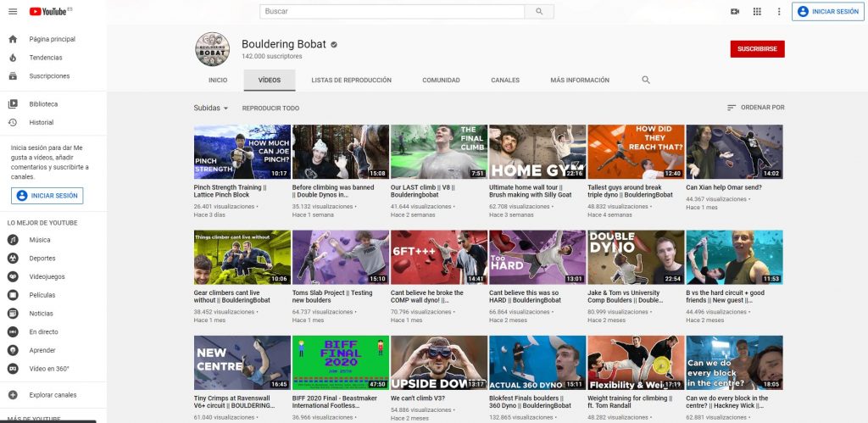Open the Home Gym wall tour thumbnail
The image size is (868, 423).
point(537,151)
